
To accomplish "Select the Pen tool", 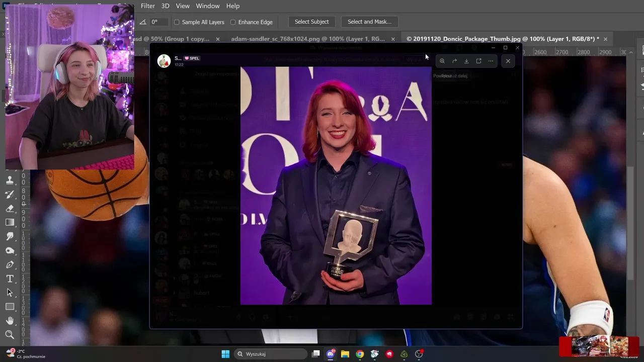I will 10,264.
